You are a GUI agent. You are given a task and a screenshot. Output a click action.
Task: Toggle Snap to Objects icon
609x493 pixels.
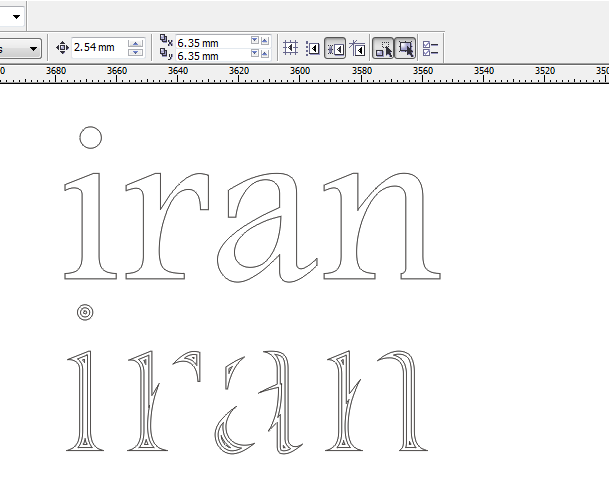[x=335, y=47]
